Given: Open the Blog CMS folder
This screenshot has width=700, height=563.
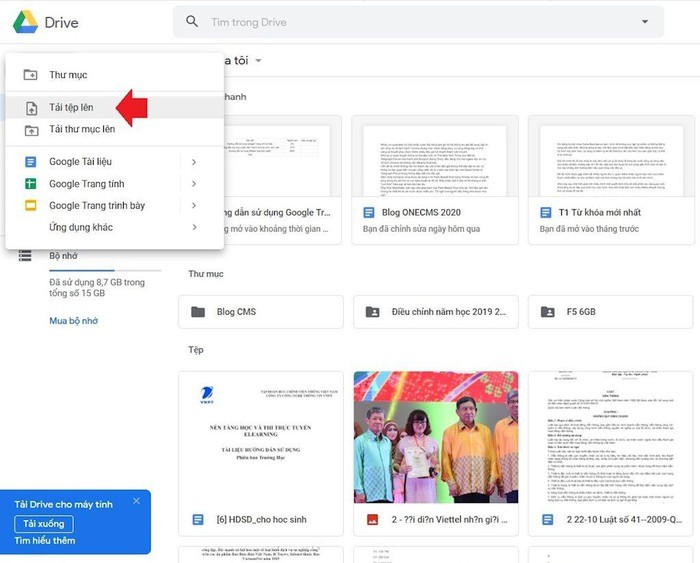Looking at the screenshot, I should click(236, 312).
